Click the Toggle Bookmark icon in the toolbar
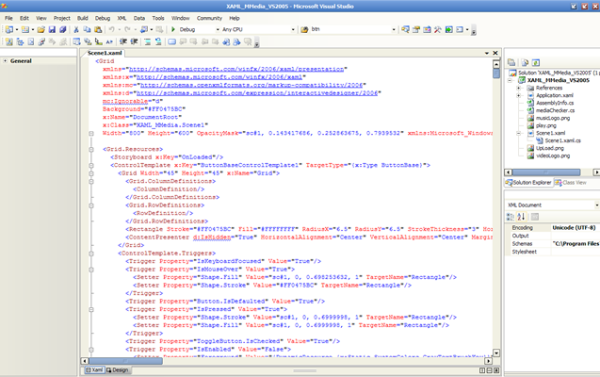 pyautogui.click(x=172, y=42)
